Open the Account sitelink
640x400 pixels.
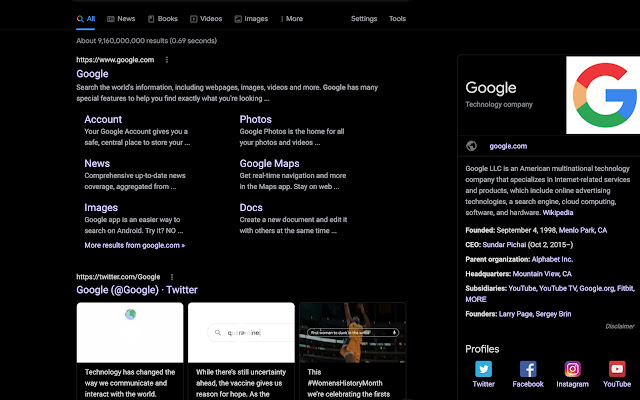click(103, 119)
